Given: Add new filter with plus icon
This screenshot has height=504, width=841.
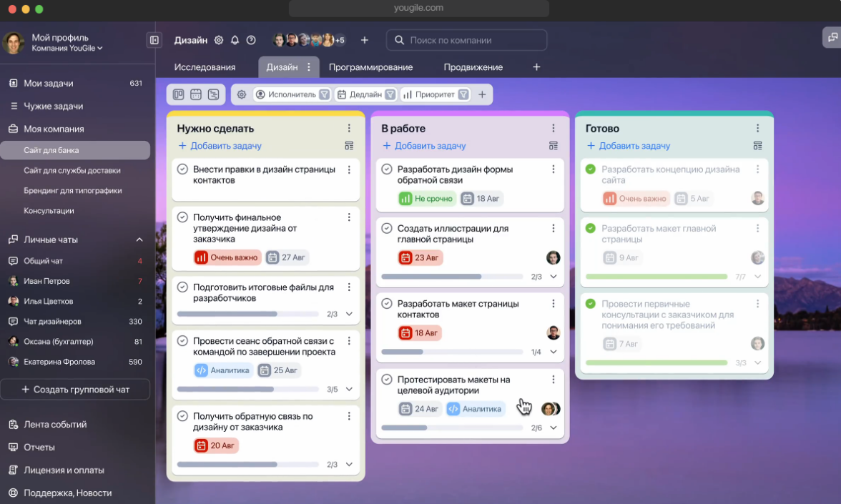Looking at the screenshot, I should click(x=482, y=94).
